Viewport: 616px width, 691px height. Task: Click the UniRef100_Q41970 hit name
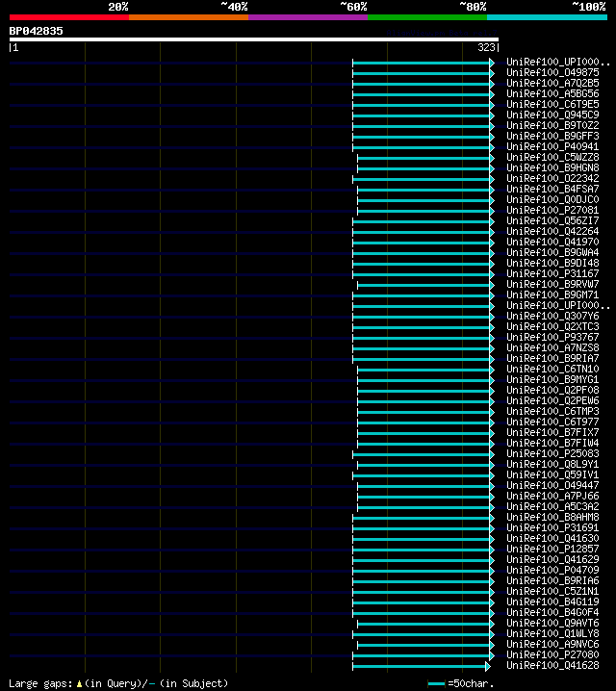coord(552,242)
